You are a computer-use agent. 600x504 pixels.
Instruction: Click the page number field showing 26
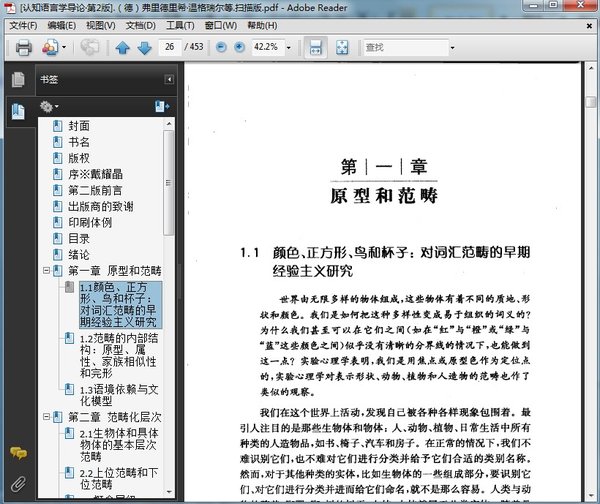(x=170, y=47)
